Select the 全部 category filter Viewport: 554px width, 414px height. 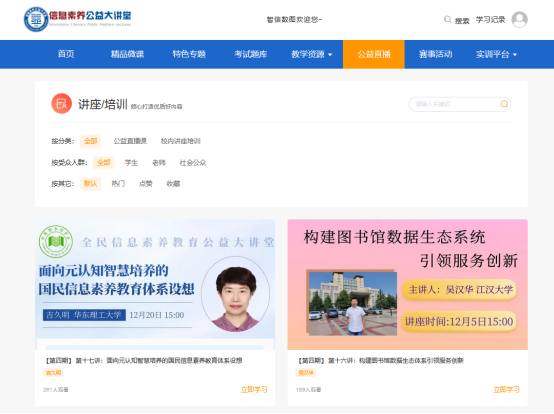[x=90, y=141]
